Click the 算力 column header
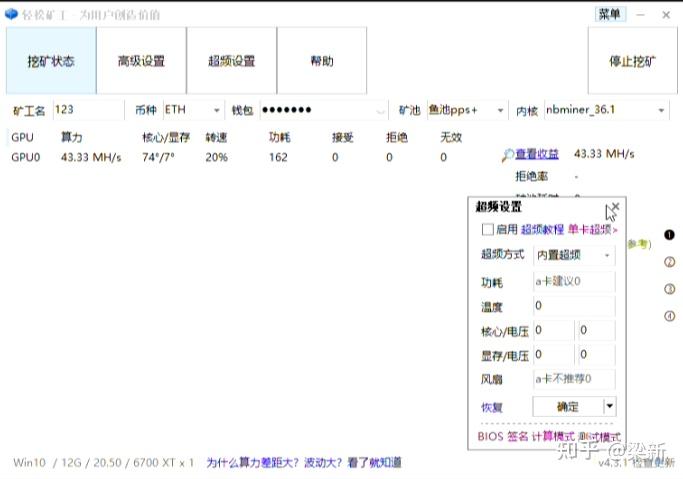 (71, 138)
